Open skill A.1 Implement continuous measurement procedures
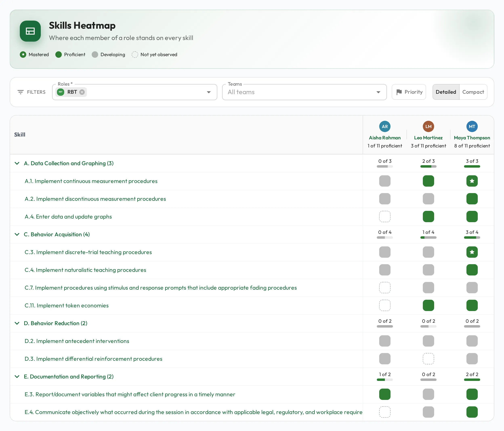The width and height of the screenshot is (504, 431). [91, 181]
